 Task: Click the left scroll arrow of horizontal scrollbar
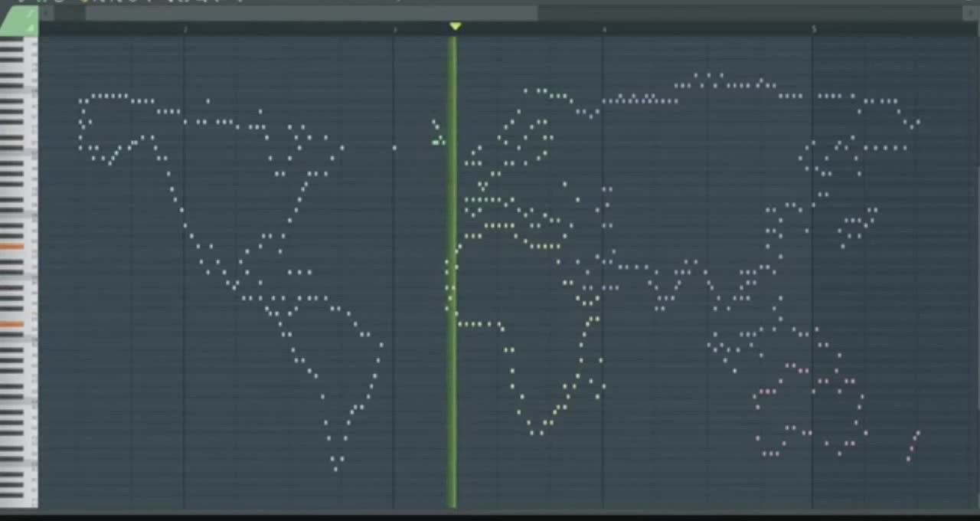47,13
